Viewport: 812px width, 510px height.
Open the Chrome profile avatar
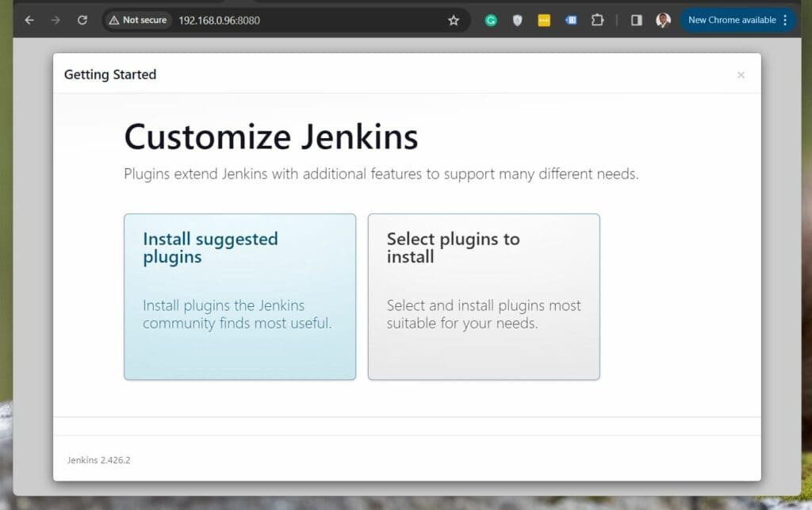(x=663, y=20)
